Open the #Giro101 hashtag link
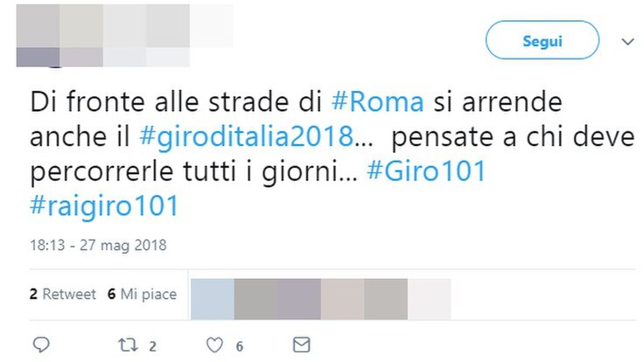The image size is (644, 362). tap(426, 171)
